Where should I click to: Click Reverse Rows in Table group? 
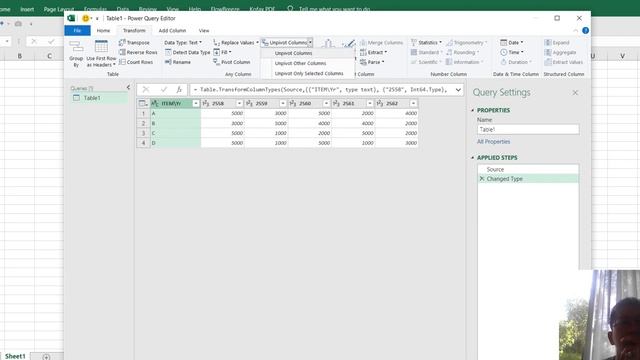[x=138, y=52]
